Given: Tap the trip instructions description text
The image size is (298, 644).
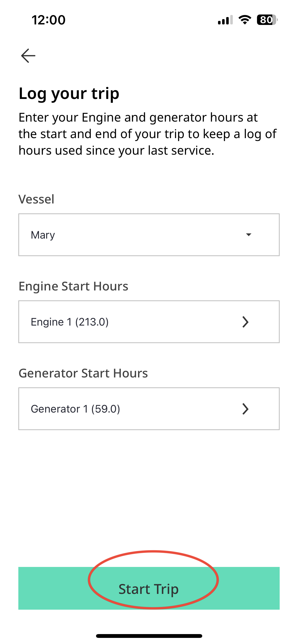Looking at the screenshot, I should point(147,134).
